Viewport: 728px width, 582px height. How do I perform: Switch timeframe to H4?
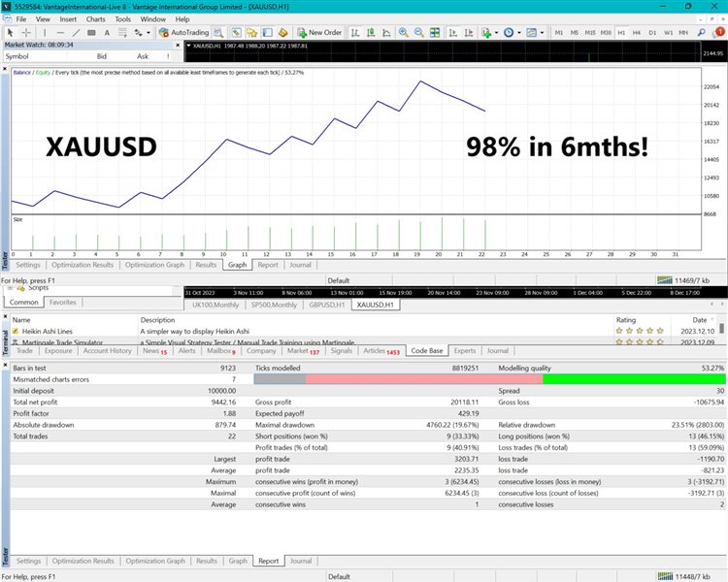tap(637, 32)
